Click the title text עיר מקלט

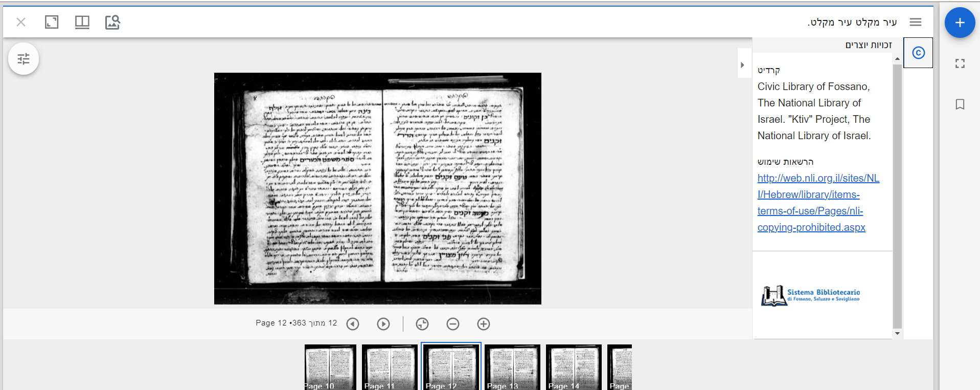point(852,22)
